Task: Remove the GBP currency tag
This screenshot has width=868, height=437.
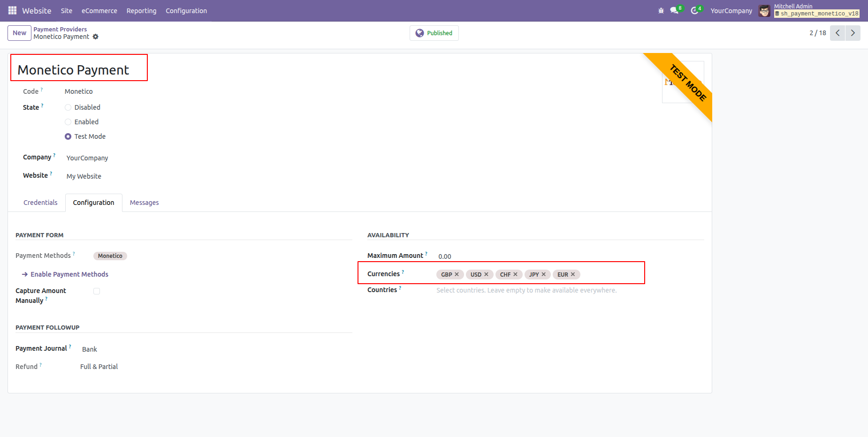Action: click(457, 274)
